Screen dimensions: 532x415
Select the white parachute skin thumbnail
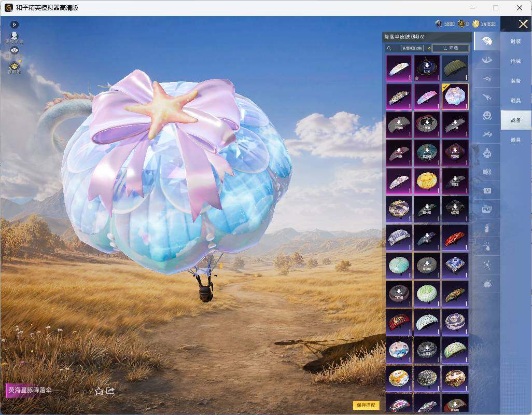tap(399, 68)
